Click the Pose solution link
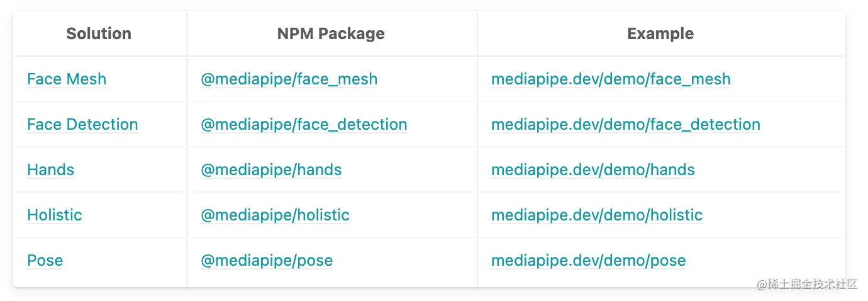 coord(45,261)
